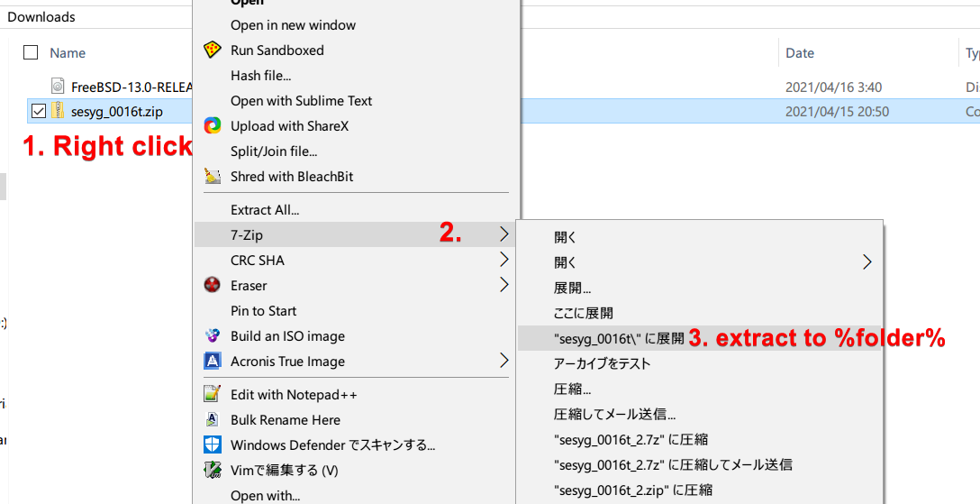Click the Build an ISO image icon
The image size is (980, 504).
click(213, 336)
